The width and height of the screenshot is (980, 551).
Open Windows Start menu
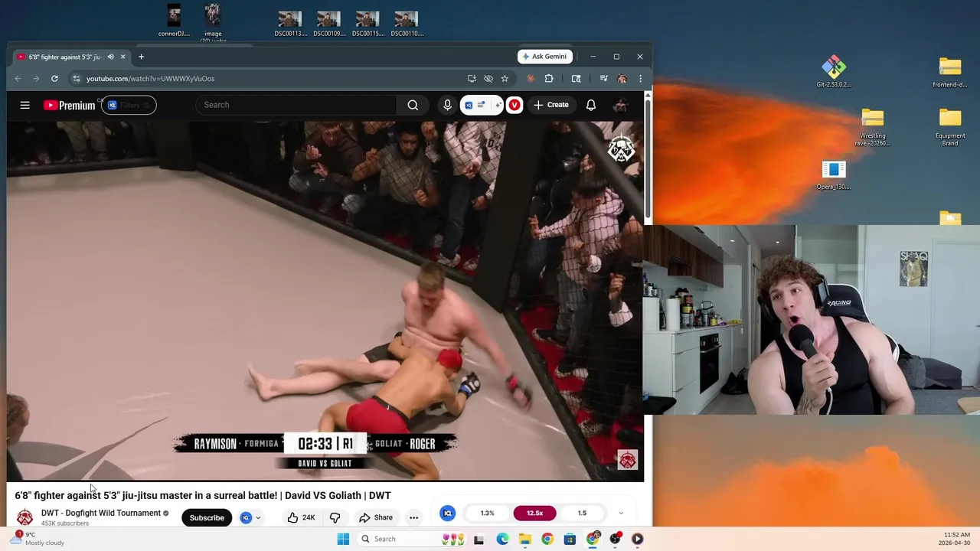343,539
